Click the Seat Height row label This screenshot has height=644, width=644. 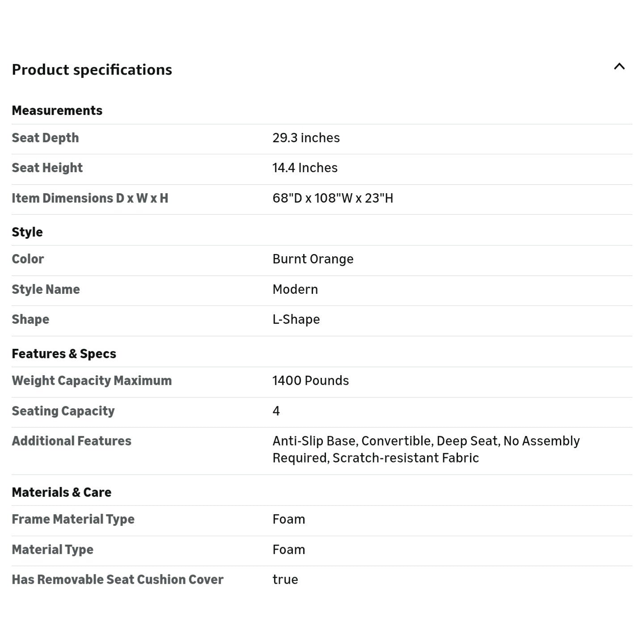point(47,168)
